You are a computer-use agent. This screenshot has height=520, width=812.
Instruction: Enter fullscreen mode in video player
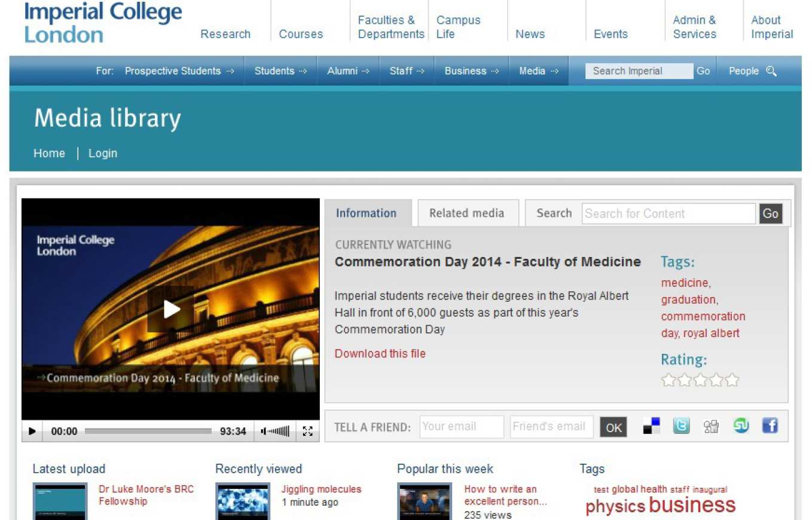307,431
